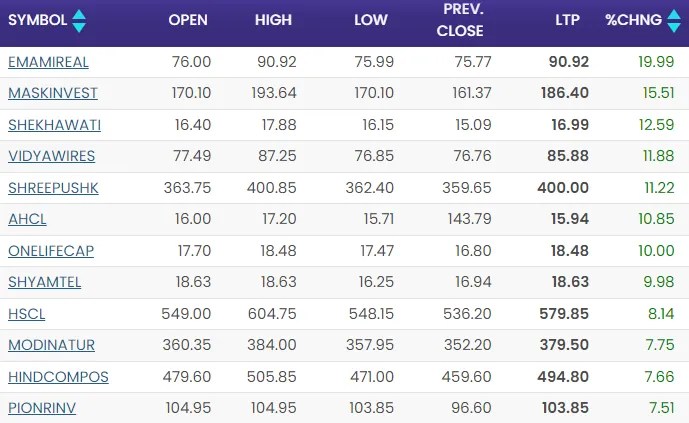
Task: Select the SHEKHAWATI symbol link
Action: (x=54, y=125)
